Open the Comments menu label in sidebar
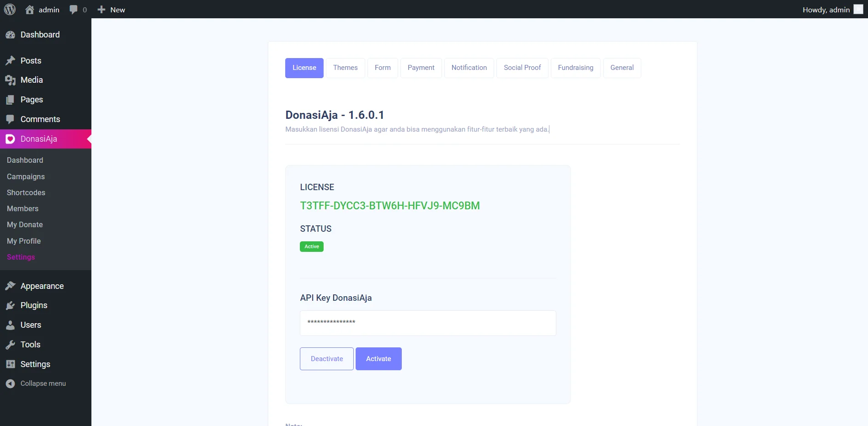Screen dimensions: 868x426 (40, 119)
